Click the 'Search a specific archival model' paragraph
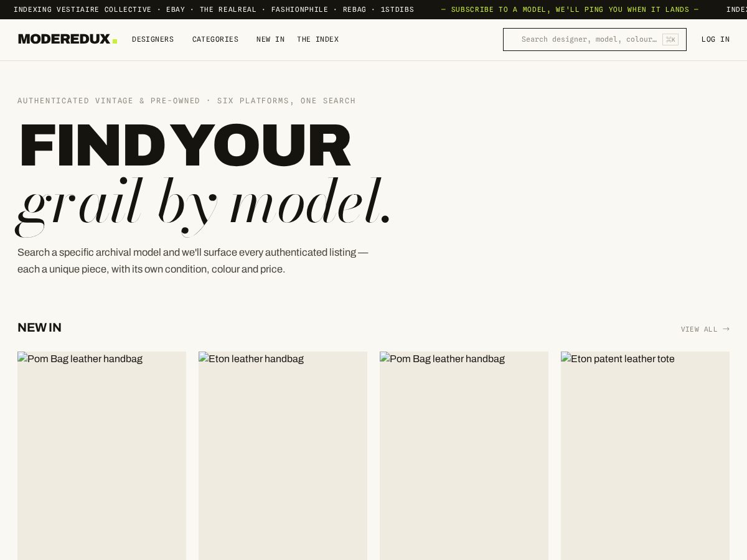The width and height of the screenshot is (747, 560). pyautogui.click(x=193, y=261)
